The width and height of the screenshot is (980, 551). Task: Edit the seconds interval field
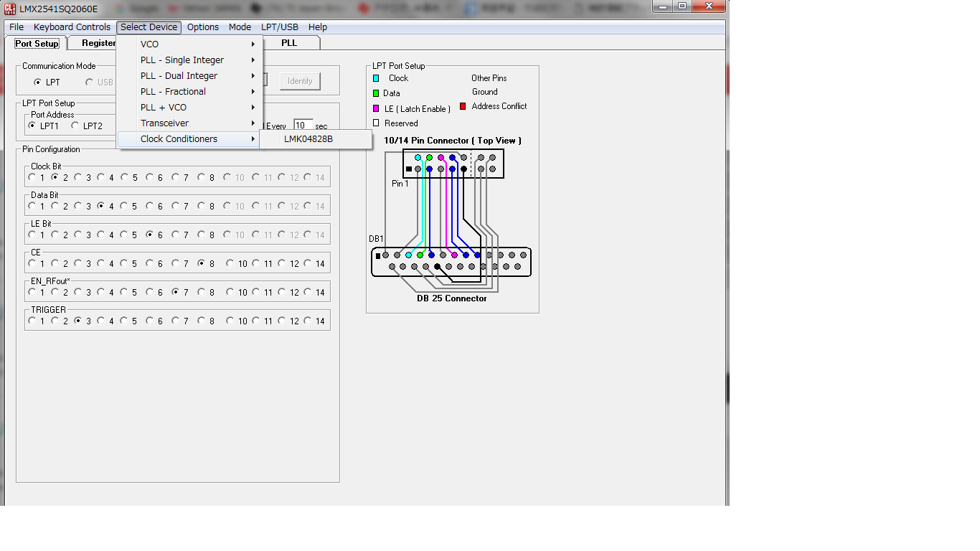(303, 126)
